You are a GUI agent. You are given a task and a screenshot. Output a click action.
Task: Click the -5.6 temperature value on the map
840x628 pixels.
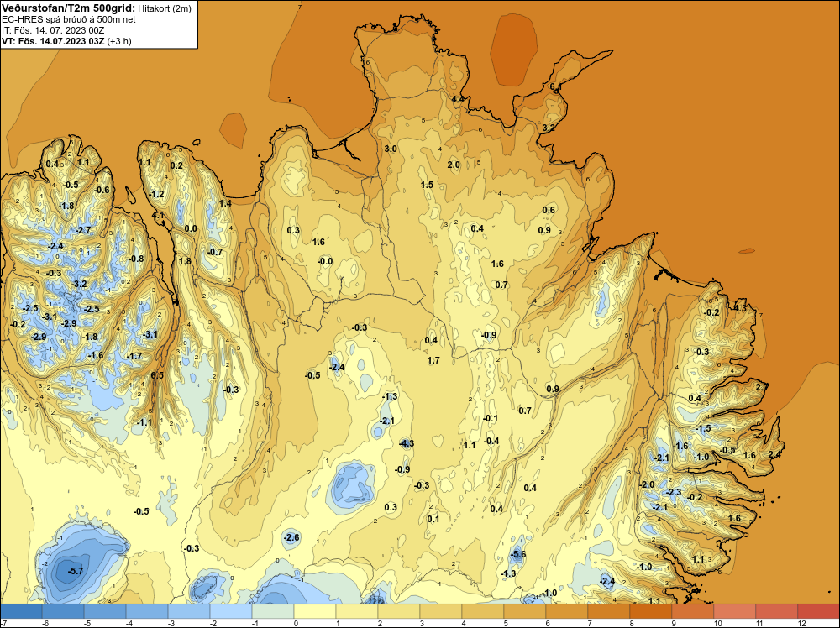pyautogui.click(x=518, y=554)
